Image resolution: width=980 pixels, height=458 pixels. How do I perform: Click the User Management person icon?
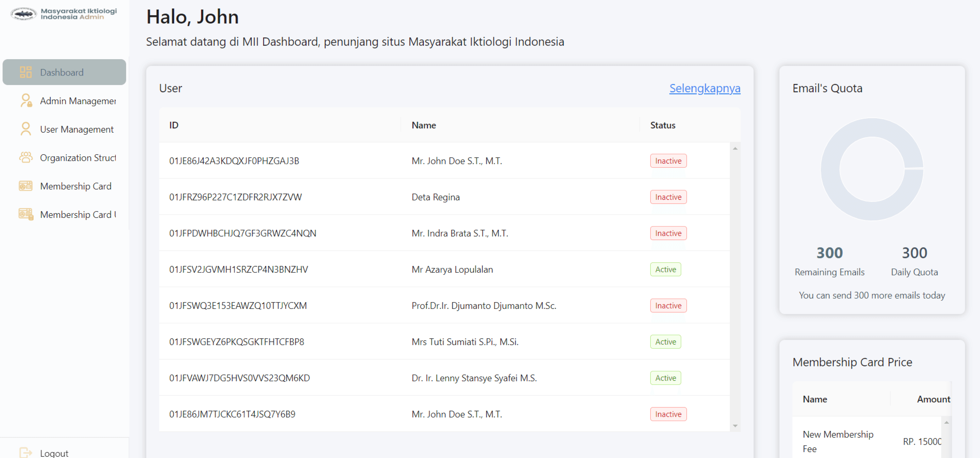tap(25, 129)
